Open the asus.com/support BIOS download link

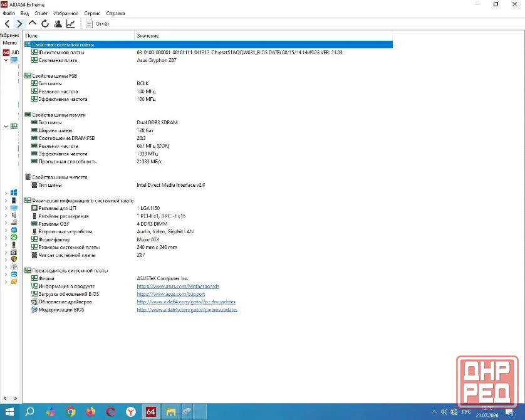coord(171,294)
